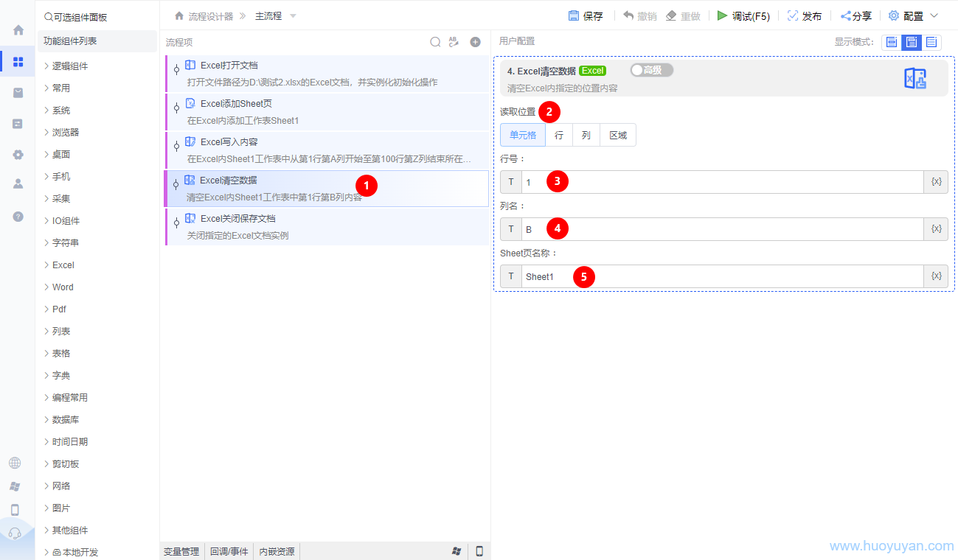Expand the 浏览器 component category

click(x=65, y=133)
